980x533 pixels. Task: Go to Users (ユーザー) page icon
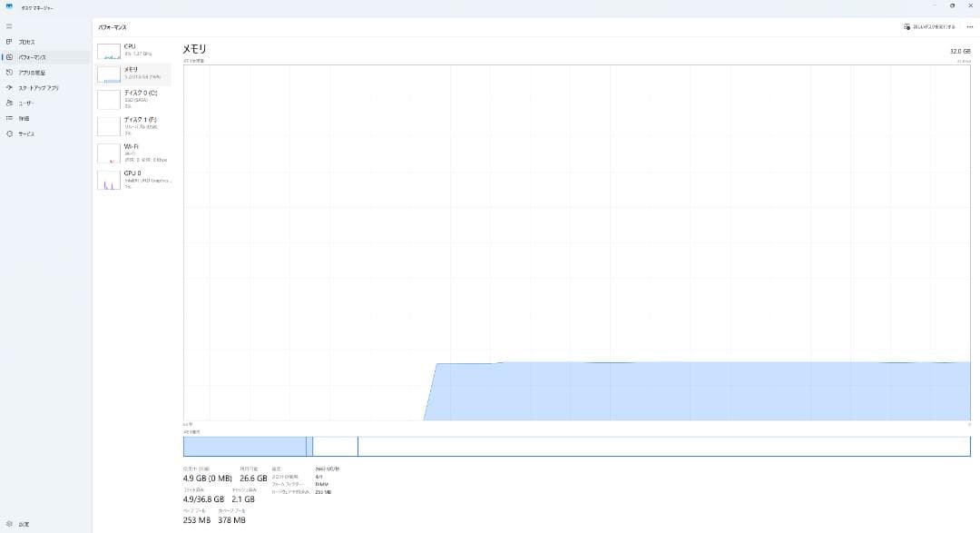click(x=9, y=104)
